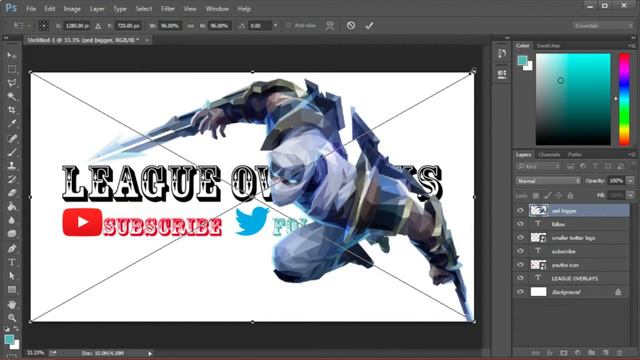
Task: Select the Crop tool
Action: pyautogui.click(x=12, y=110)
